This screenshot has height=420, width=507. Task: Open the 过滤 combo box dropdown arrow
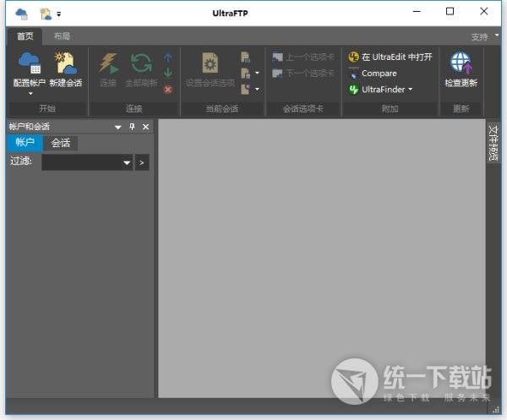click(127, 162)
